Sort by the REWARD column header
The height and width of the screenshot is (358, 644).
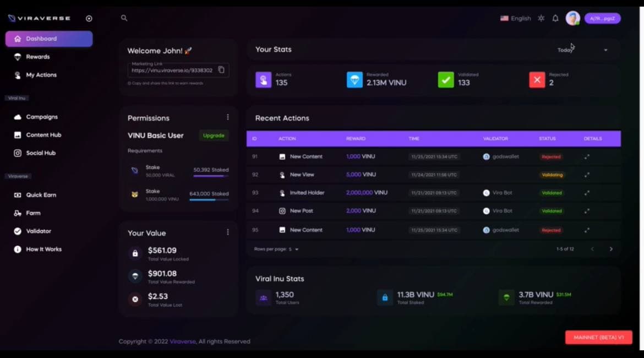tap(356, 138)
